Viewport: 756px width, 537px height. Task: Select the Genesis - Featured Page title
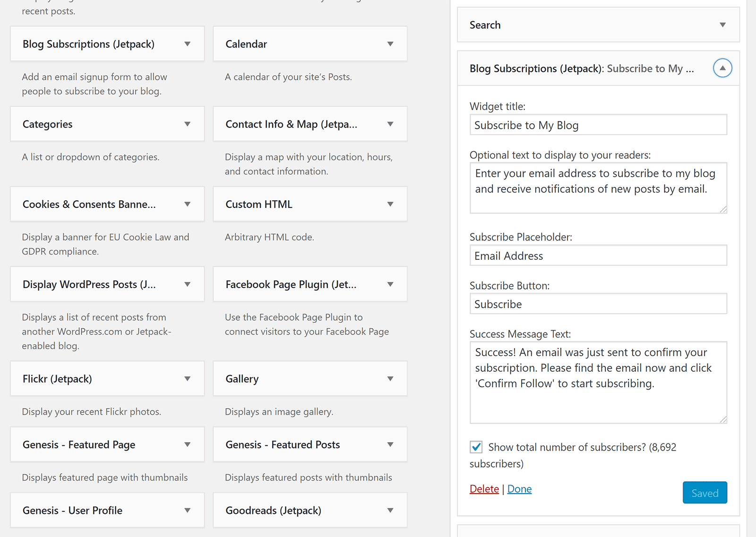[x=79, y=444]
